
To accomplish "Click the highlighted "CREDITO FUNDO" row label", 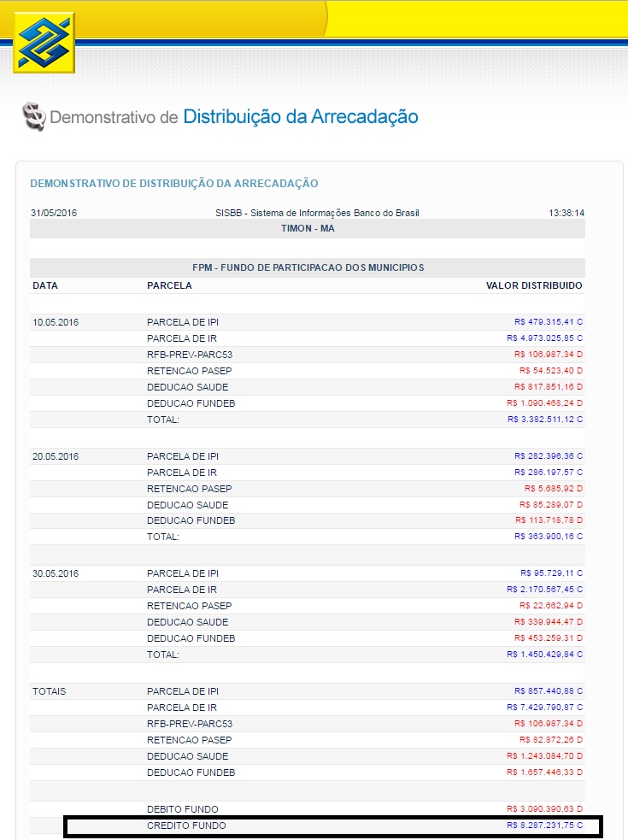I will [x=186, y=826].
